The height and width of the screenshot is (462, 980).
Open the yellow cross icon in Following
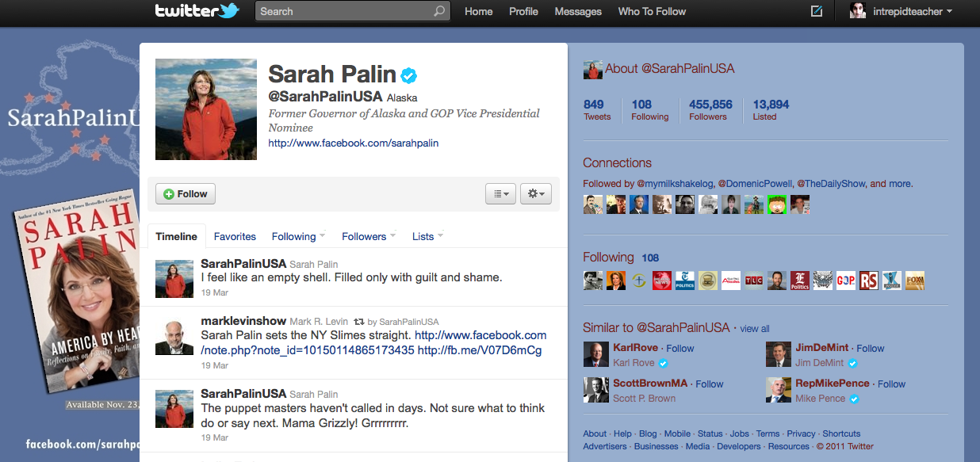639,281
